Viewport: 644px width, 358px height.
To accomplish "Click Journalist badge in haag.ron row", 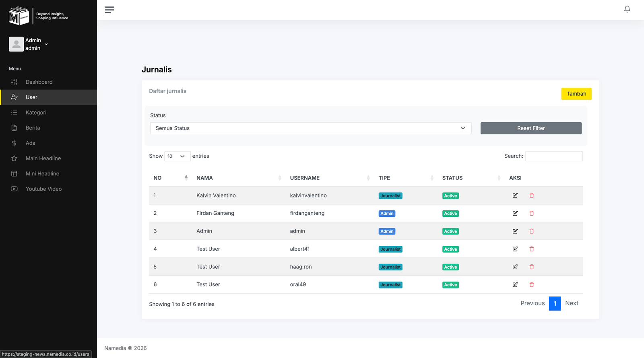I will [390, 267].
